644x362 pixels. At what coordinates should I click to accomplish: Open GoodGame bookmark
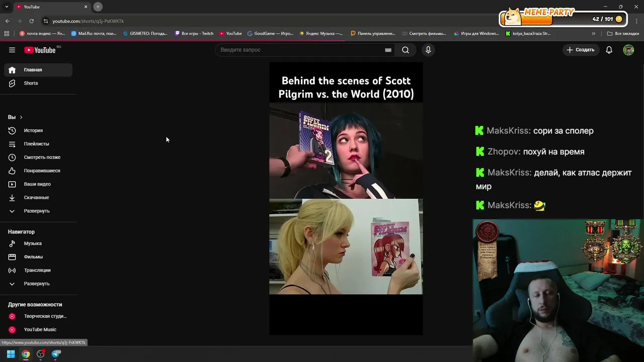tap(270, 34)
